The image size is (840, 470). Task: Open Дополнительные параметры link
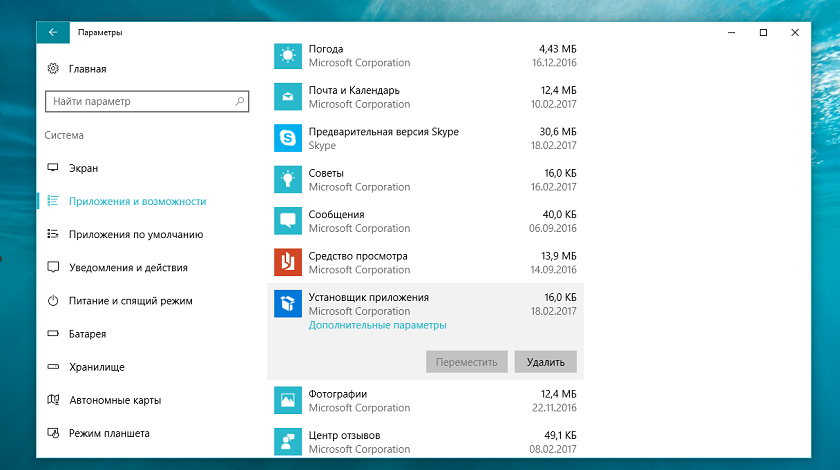tap(377, 325)
